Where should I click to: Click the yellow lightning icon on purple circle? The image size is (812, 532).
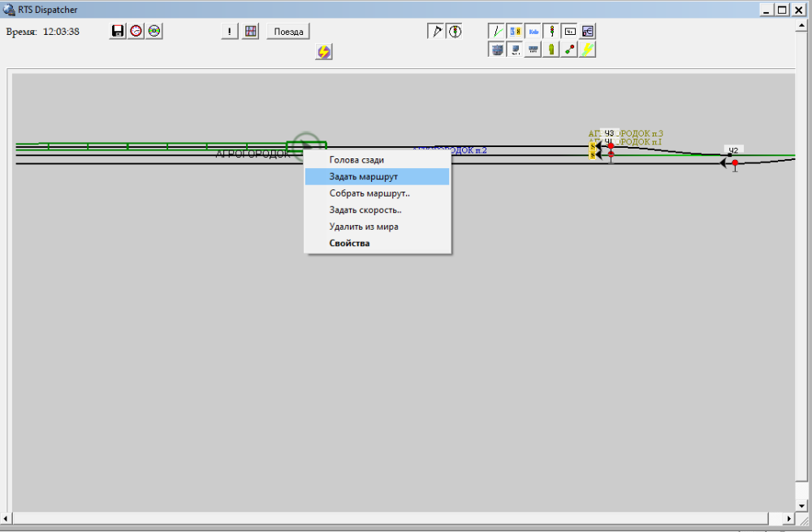point(324,52)
